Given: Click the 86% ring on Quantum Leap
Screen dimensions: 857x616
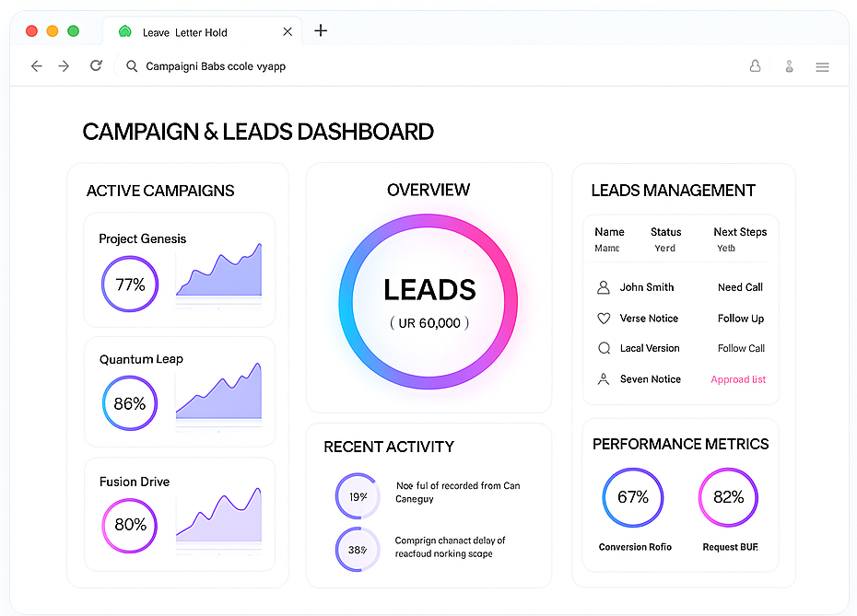Looking at the screenshot, I should [130, 403].
